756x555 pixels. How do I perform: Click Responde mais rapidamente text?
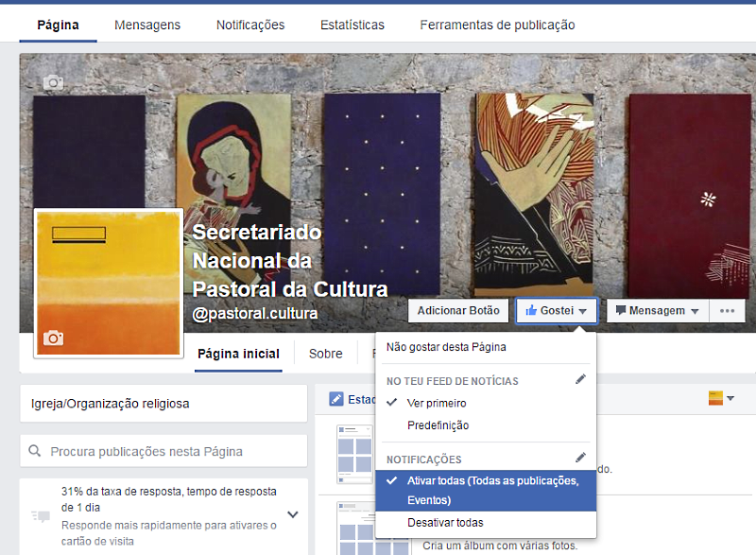pos(169,533)
